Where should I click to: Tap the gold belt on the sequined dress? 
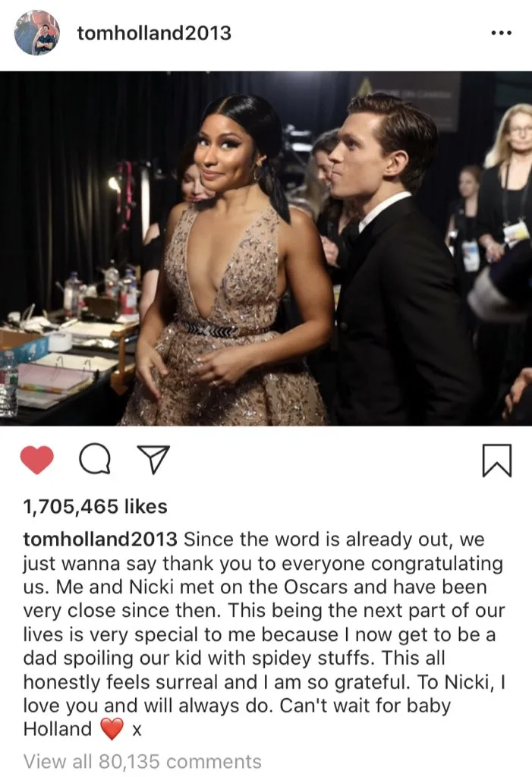(x=218, y=329)
